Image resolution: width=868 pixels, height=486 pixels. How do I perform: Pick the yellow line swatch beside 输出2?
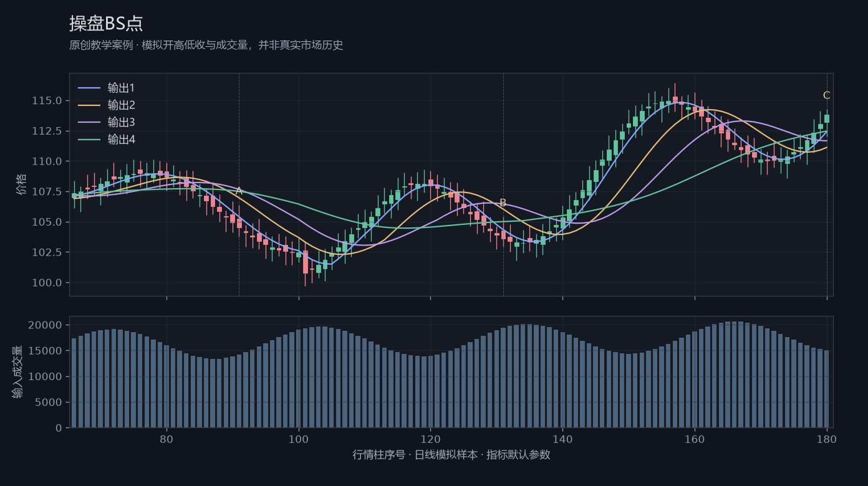pyautogui.click(x=89, y=105)
